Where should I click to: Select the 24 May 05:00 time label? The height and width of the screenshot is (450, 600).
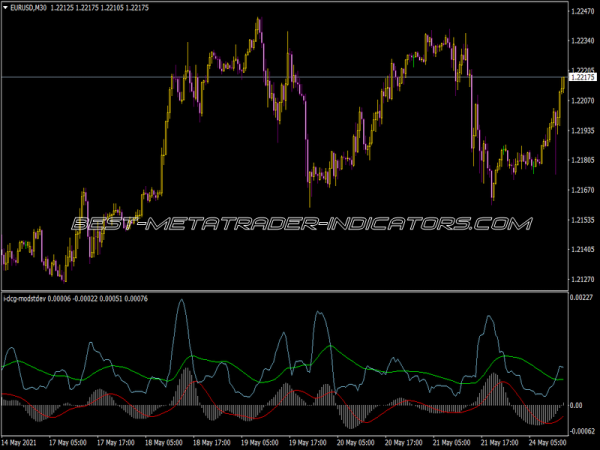548,442
